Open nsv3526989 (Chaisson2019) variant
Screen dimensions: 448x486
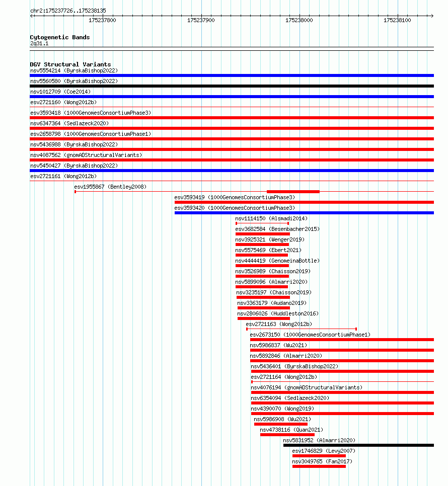(273, 271)
